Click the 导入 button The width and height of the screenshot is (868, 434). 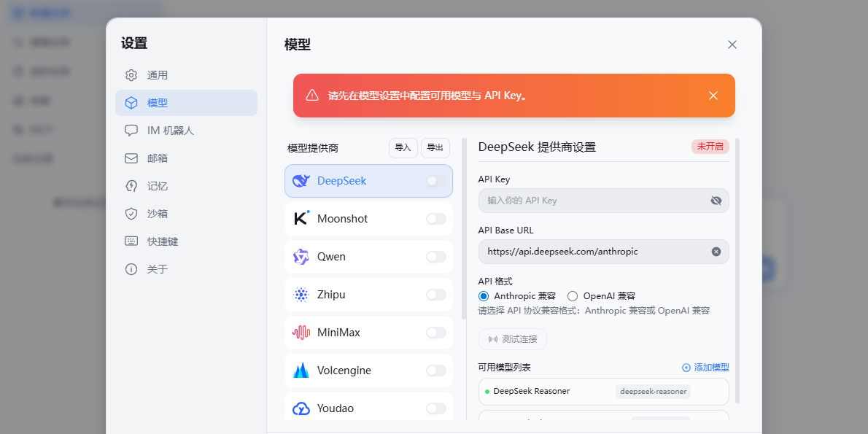pos(403,147)
